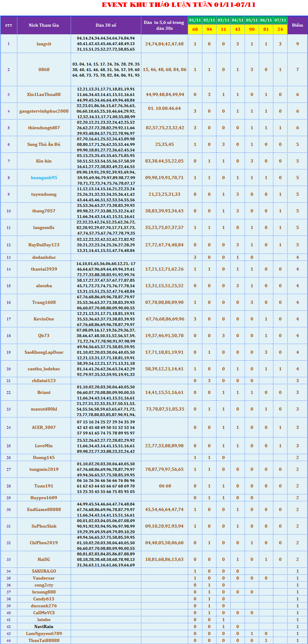Select the NaviRain nickname

point(44,627)
